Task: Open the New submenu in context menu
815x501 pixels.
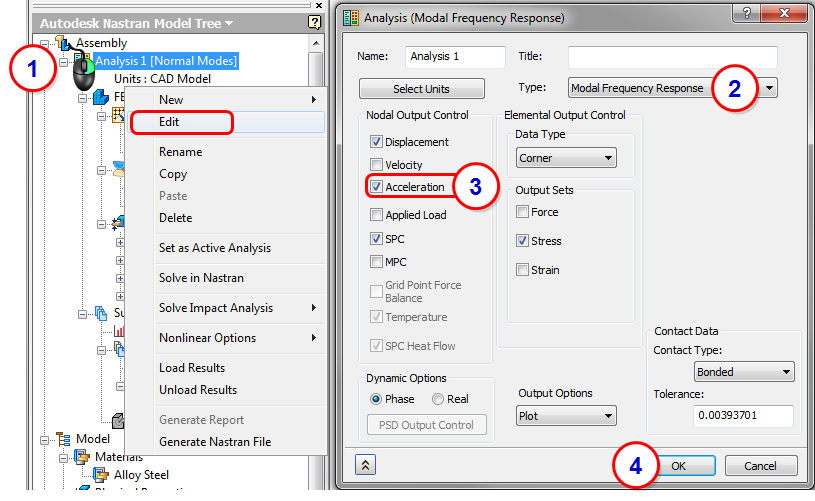Action: pos(226,99)
